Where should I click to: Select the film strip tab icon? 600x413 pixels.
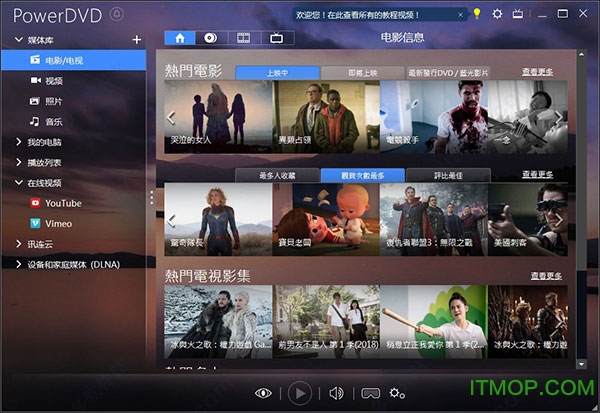(x=243, y=38)
